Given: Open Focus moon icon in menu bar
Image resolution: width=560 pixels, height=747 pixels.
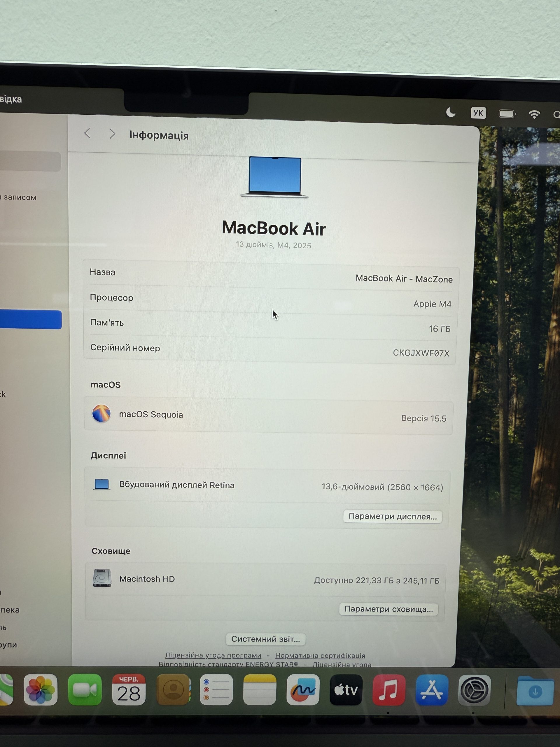Looking at the screenshot, I should pyautogui.click(x=451, y=112).
